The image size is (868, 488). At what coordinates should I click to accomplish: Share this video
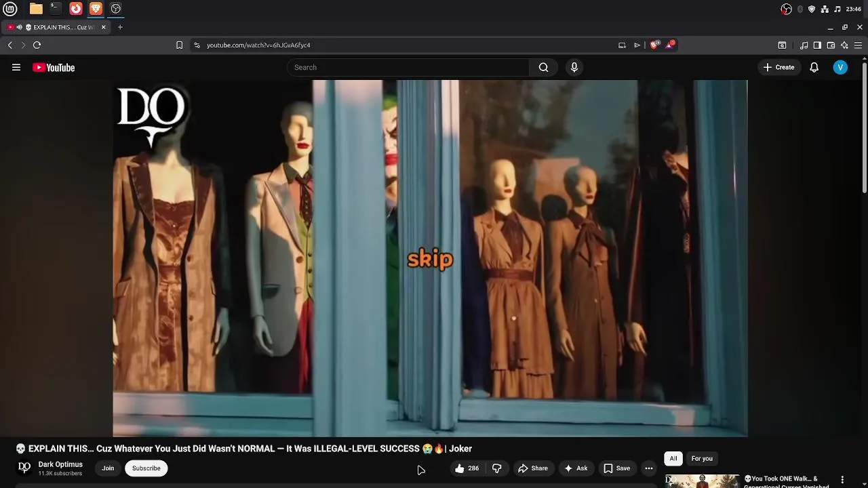[533, 468]
